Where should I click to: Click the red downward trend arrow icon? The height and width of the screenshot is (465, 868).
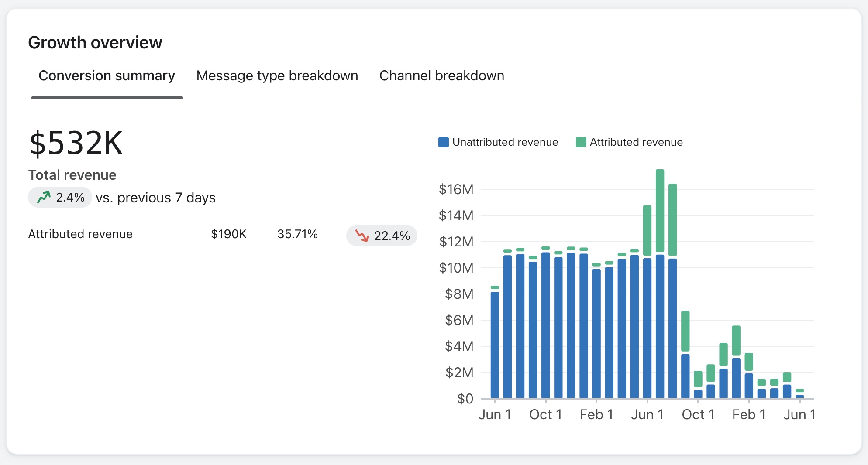(362, 236)
